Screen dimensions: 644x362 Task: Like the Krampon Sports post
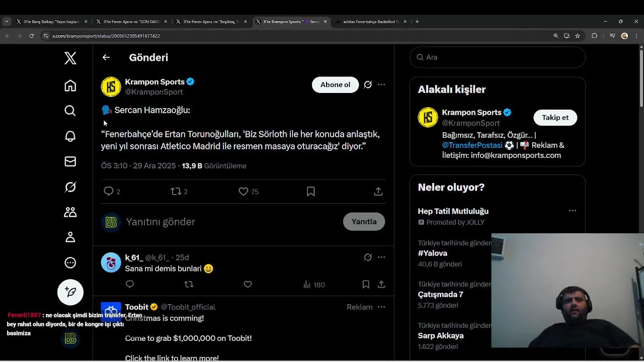pos(244,192)
